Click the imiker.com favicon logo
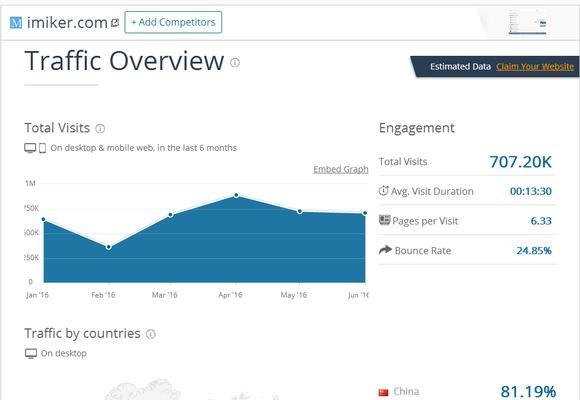 (x=16, y=23)
